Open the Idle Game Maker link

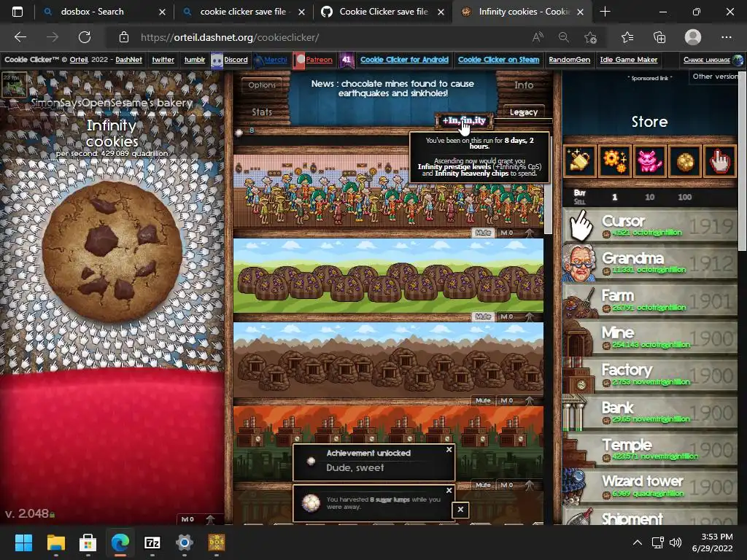click(628, 60)
